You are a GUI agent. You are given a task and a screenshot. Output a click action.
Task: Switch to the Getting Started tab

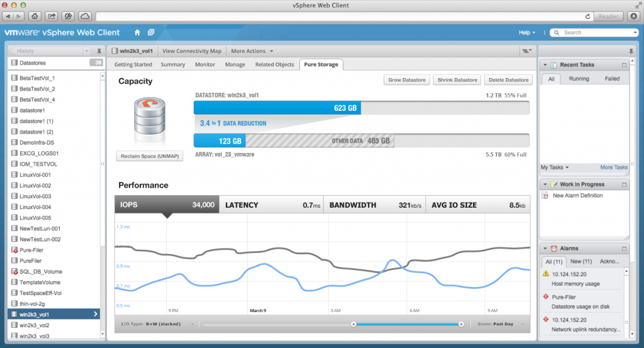133,65
